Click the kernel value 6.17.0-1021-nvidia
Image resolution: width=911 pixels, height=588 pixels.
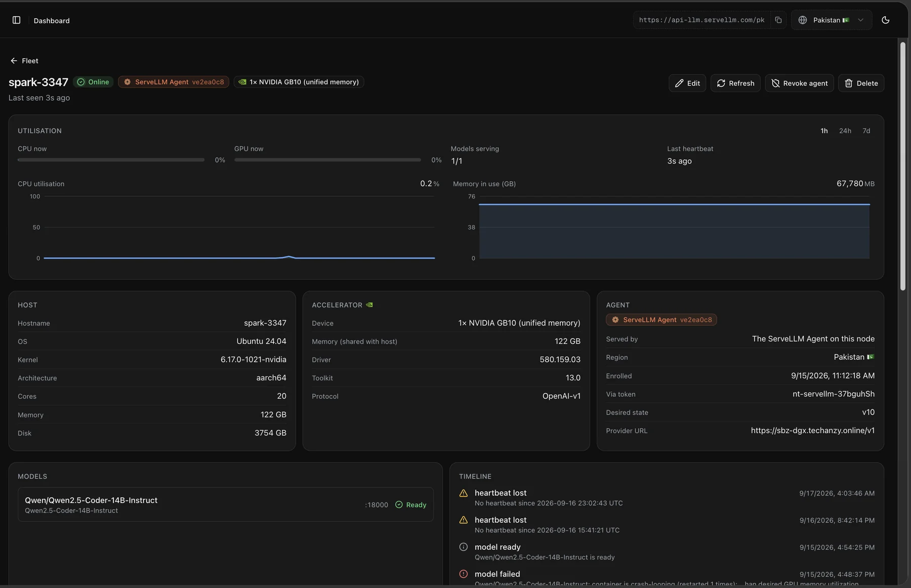tap(253, 359)
